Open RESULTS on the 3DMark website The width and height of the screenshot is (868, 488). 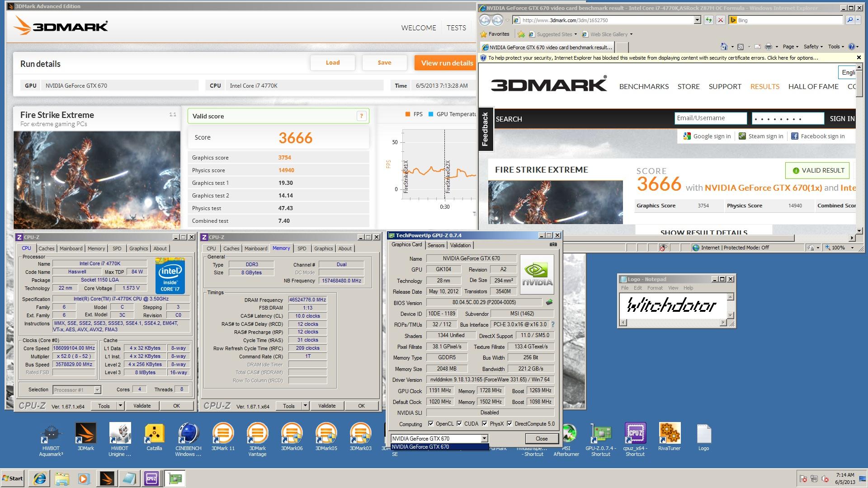click(x=764, y=86)
